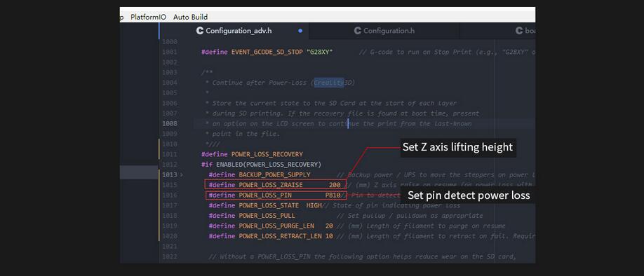Click line number 1022 in the gutter
Viewport: 644px width, 276px height.
170,256
